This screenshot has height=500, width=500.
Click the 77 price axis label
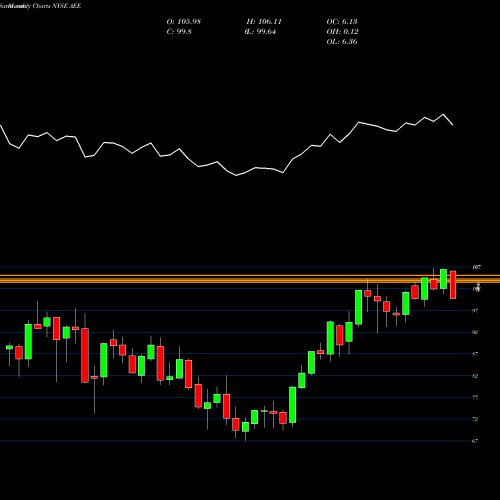tap(475, 397)
